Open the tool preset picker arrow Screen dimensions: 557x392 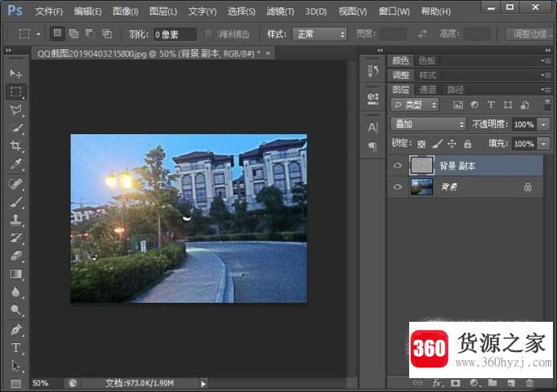(38, 34)
